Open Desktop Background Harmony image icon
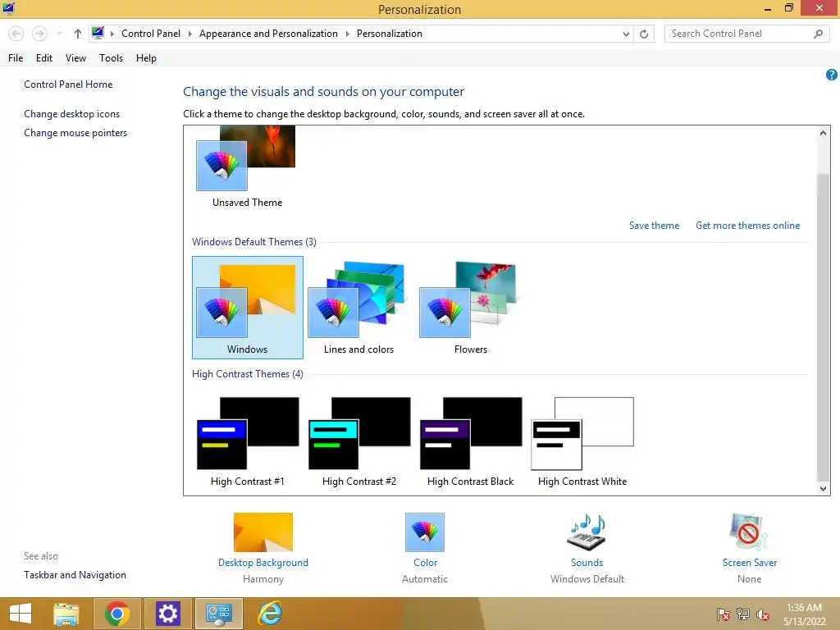This screenshot has height=630, width=840. pyautogui.click(x=263, y=532)
